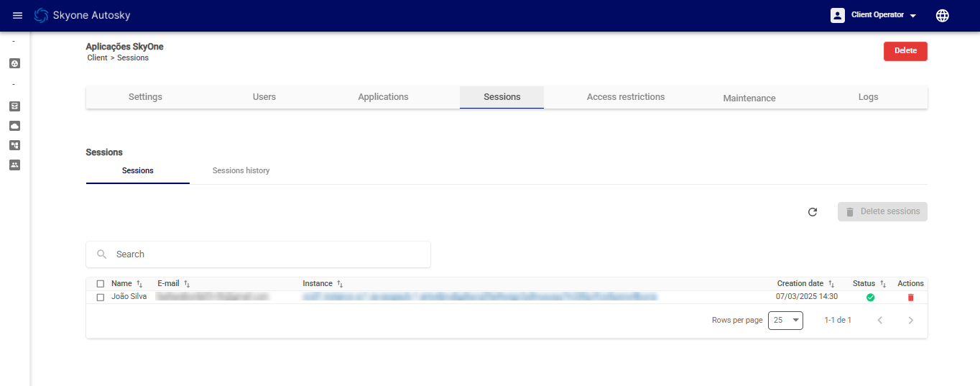Click the Skyone Autosky logo

pos(83,16)
